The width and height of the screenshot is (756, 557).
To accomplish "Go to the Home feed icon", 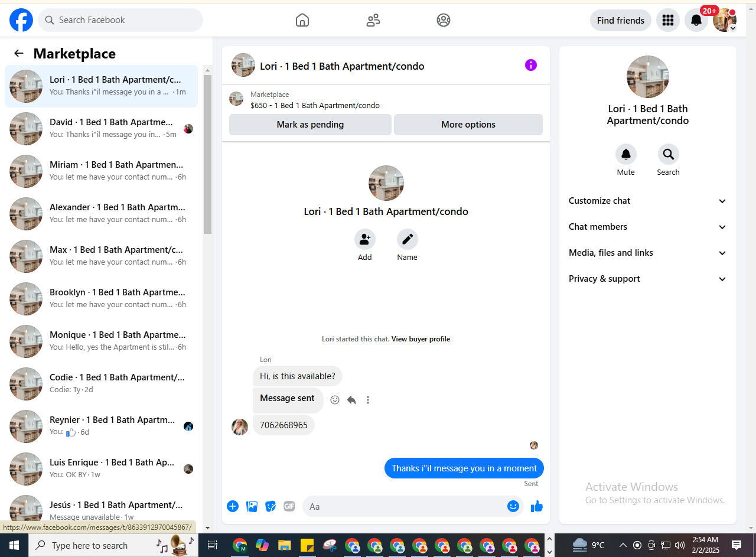I will point(302,20).
